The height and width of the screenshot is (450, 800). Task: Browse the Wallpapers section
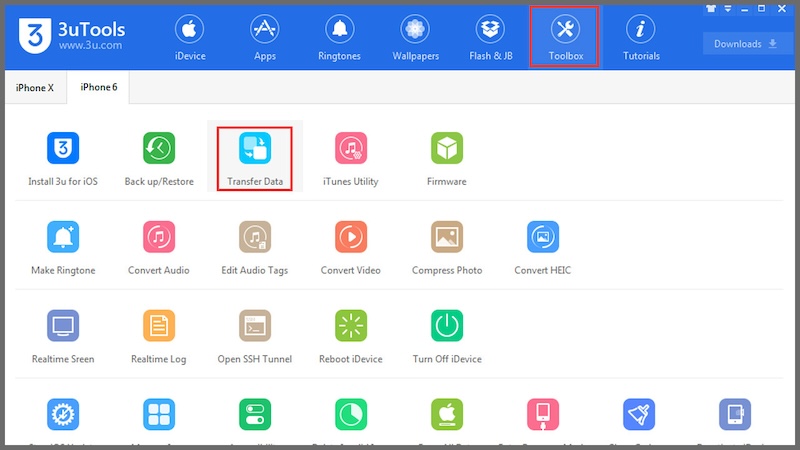pos(415,38)
